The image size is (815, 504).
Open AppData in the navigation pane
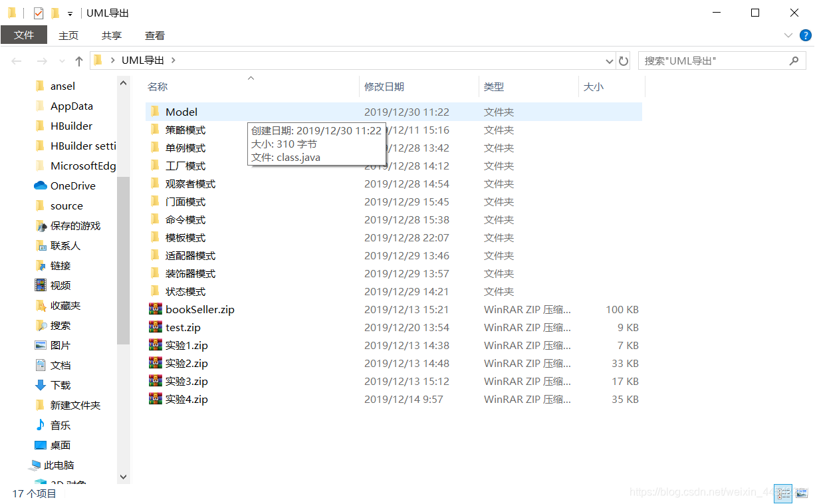(x=72, y=106)
